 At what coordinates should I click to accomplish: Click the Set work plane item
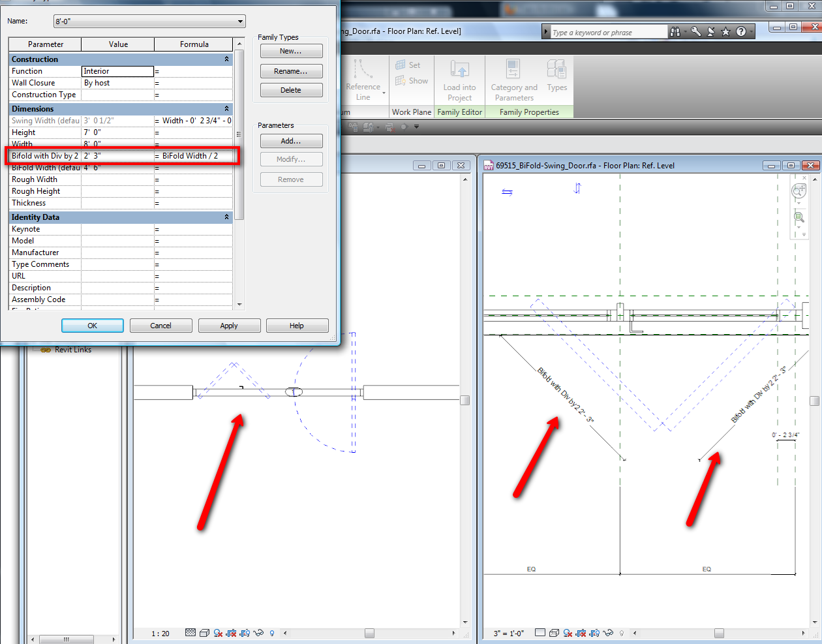(408, 65)
